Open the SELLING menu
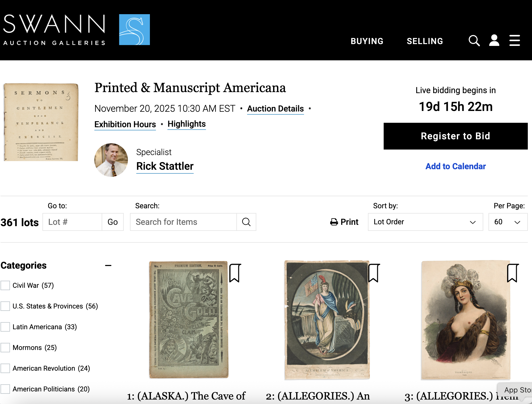 (425, 41)
